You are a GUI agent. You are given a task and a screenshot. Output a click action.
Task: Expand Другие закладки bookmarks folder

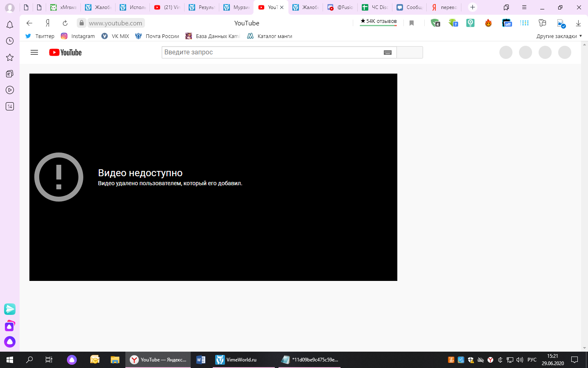pyautogui.click(x=559, y=36)
